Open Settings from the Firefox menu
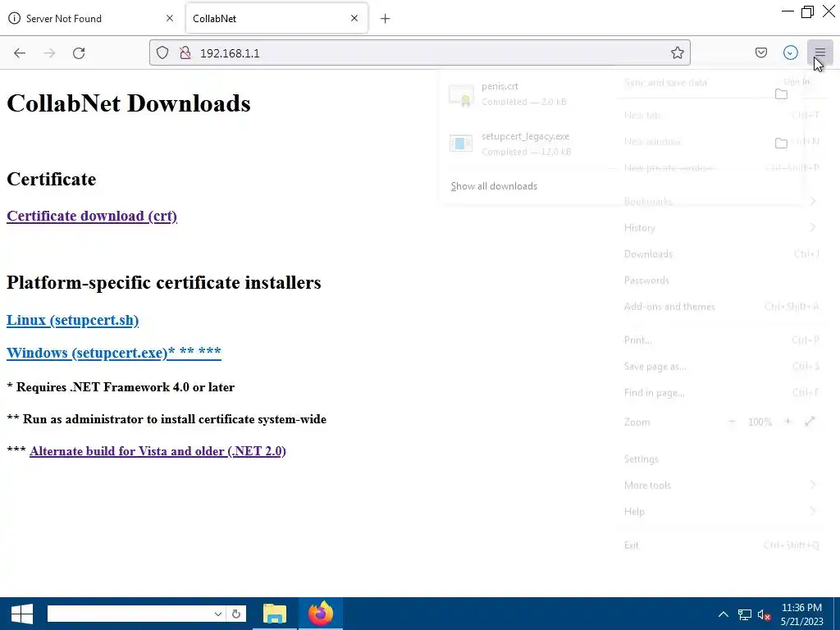 721,459
